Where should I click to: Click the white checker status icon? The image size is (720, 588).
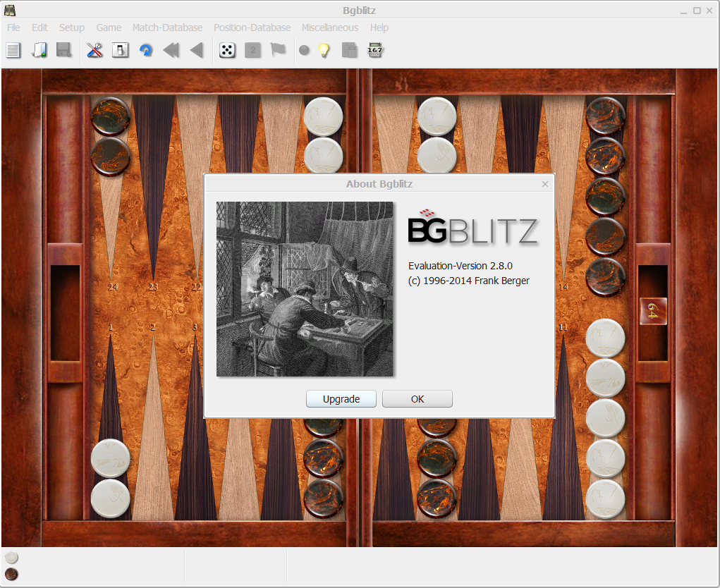11,557
